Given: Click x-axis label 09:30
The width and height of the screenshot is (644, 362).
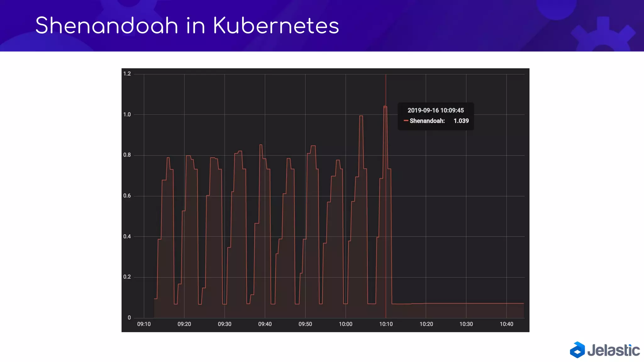Looking at the screenshot, I should 225,324.
